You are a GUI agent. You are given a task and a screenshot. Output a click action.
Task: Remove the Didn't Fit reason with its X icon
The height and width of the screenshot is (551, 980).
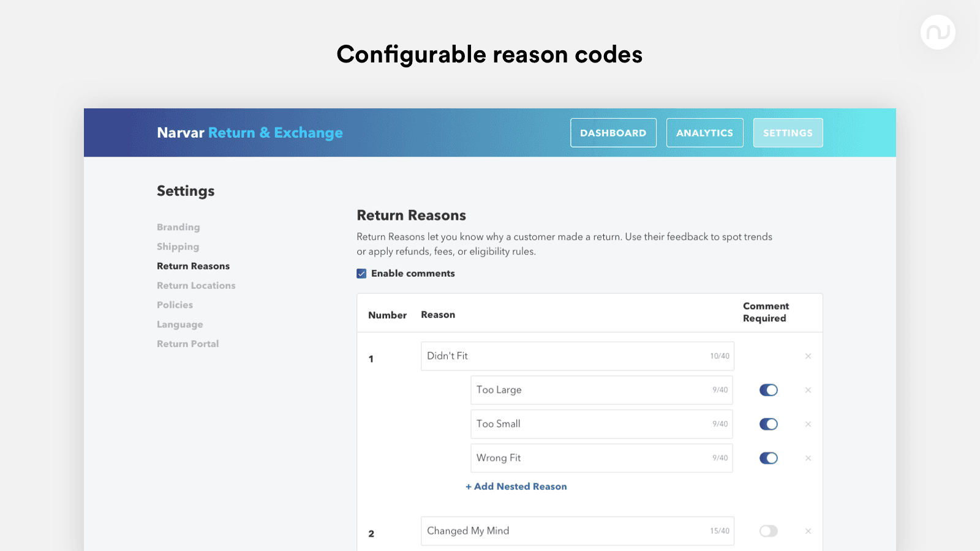tap(809, 356)
